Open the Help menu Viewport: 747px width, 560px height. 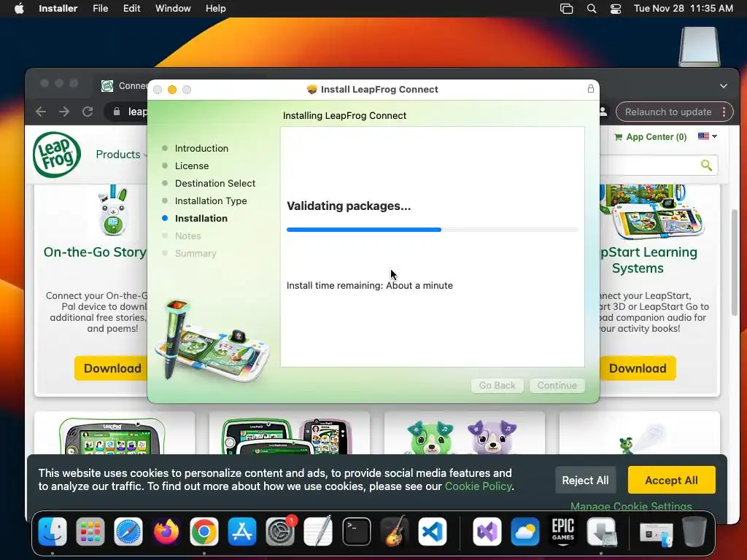pyautogui.click(x=215, y=9)
